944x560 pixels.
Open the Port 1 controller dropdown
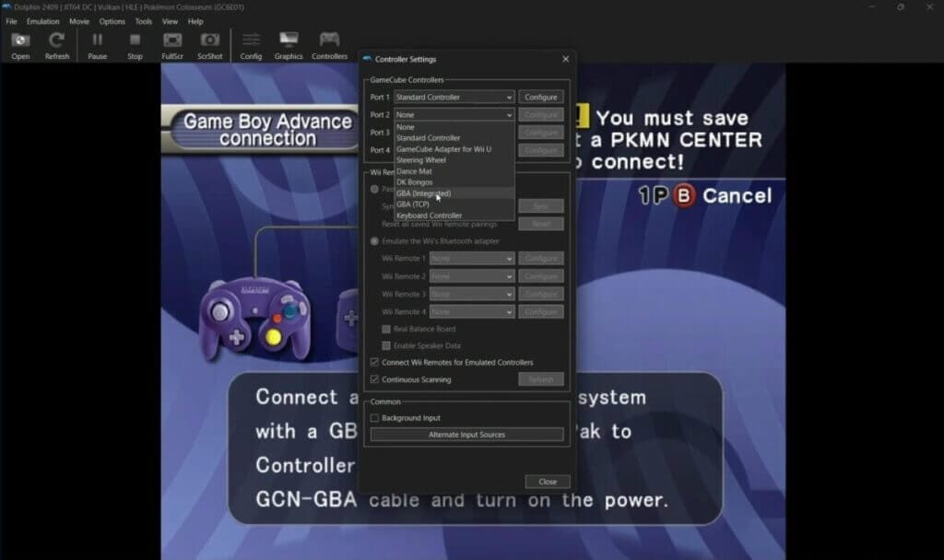click(x=454, y=96)
